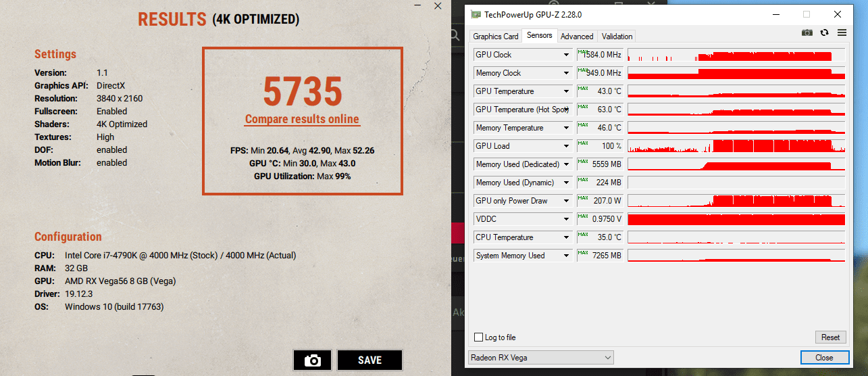The height and width of the screenshot is (376, 868).
Task: Click the 5559 MB dedicated memory value
Action: coord(600,164)
